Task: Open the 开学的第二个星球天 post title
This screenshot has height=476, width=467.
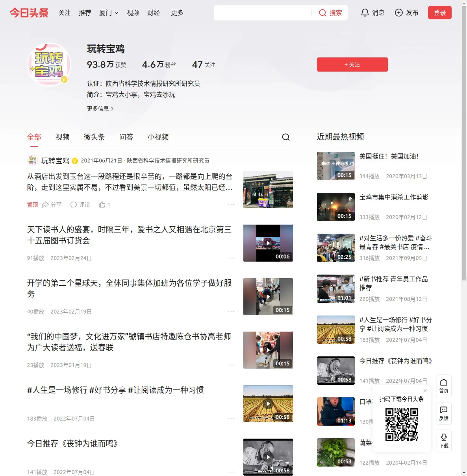Action: (130, 288)
